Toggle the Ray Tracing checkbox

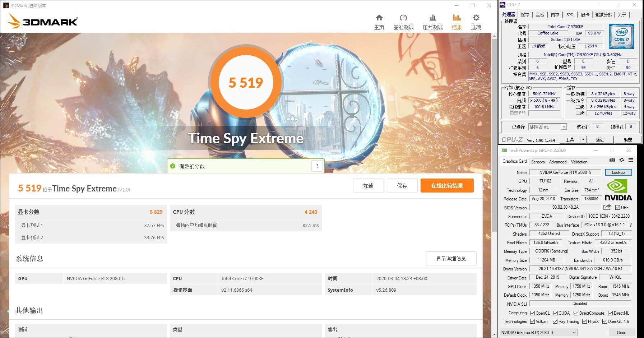[555, 321]
